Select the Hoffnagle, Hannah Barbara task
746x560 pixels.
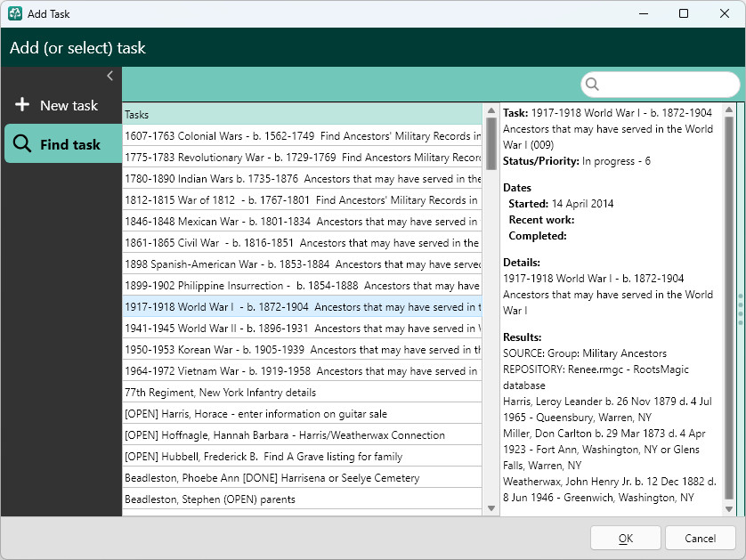[302, 435]
